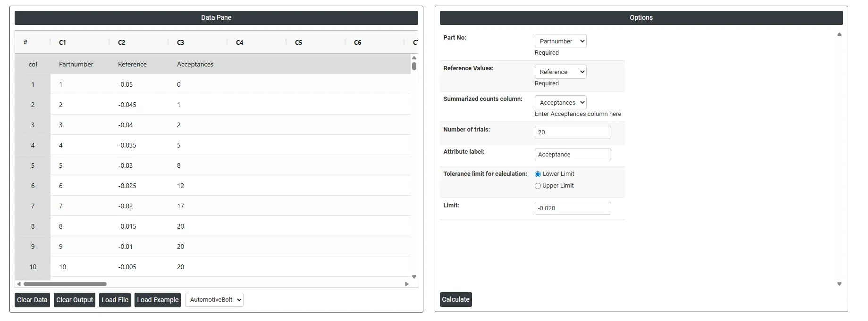Open the Part No Partnumber dropdown

click(x=560, y=41)
